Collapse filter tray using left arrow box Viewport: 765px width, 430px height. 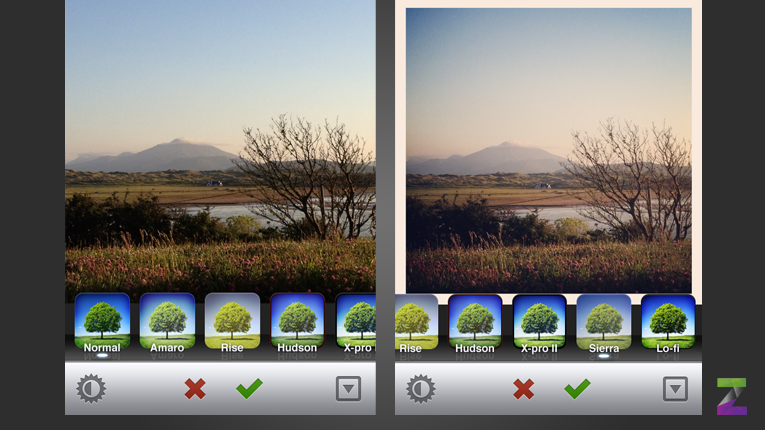click(x=348, y=389)
